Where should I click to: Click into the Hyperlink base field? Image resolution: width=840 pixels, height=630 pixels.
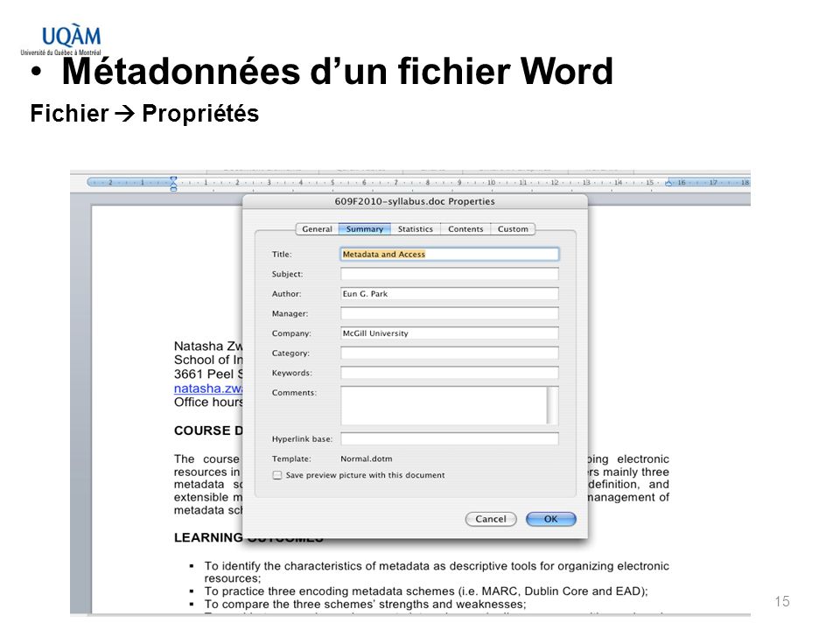pos(450,438)
